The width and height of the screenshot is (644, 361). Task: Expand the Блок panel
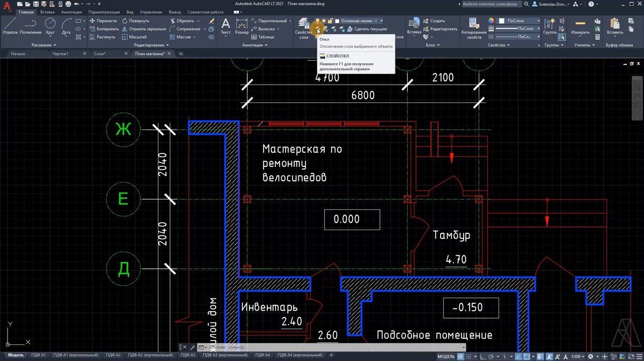tap(432, 45)
